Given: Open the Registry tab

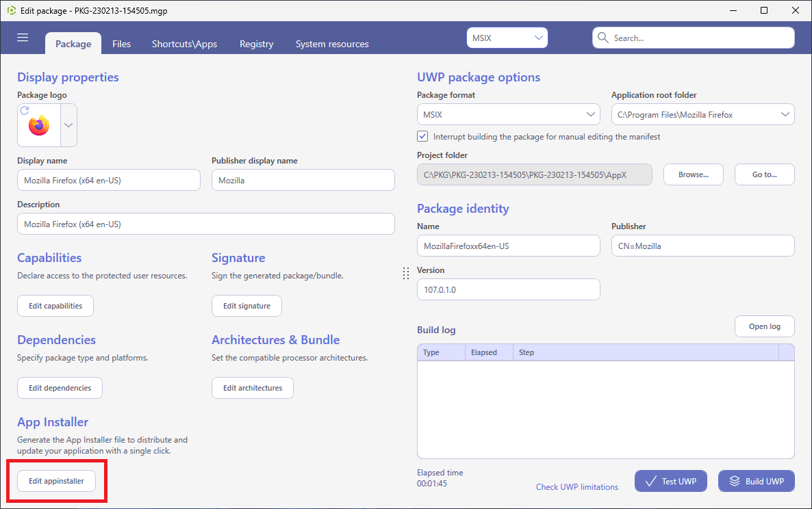Looking at the screenshot, I should [256, 44].
